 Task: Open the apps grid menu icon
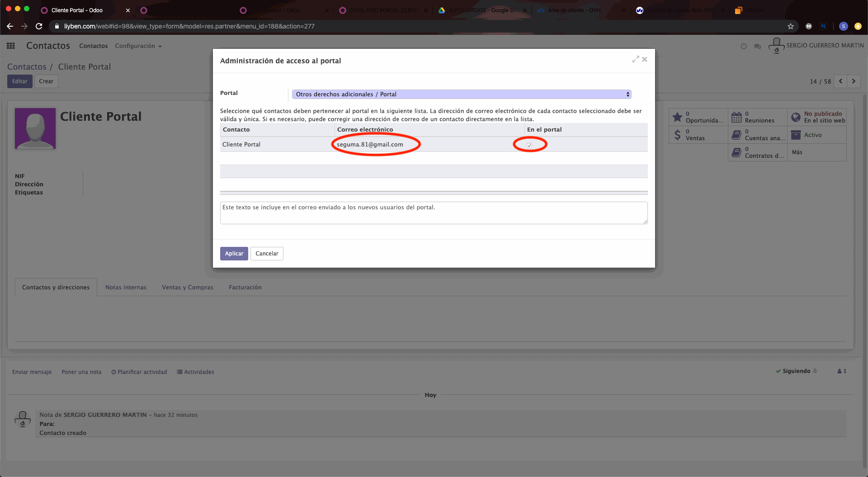tap(11, 46)
